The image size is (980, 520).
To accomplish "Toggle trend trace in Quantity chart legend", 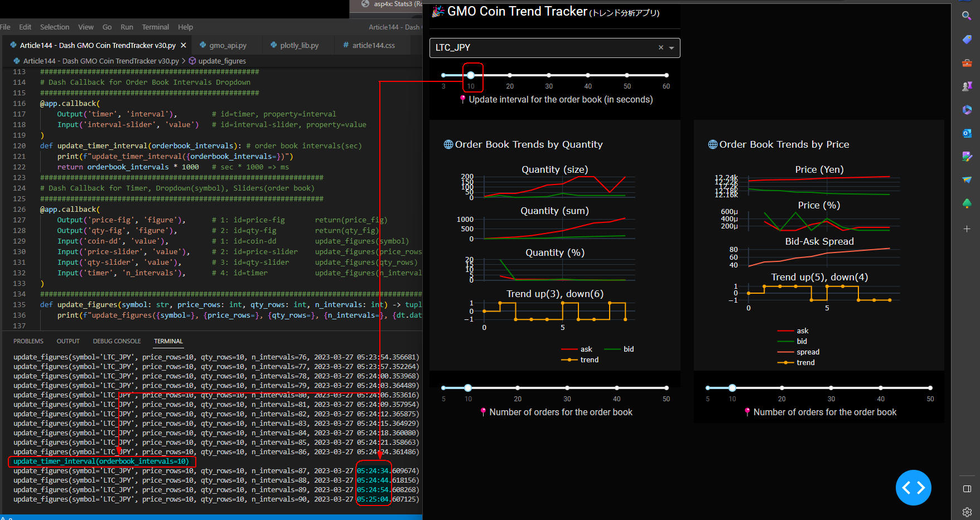I will click(580, 359).
